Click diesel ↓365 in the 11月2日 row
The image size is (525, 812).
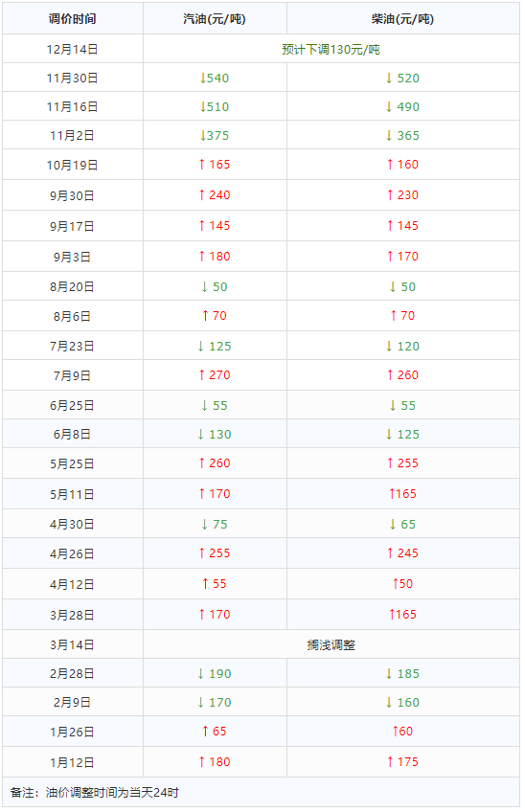click(402, 136)
